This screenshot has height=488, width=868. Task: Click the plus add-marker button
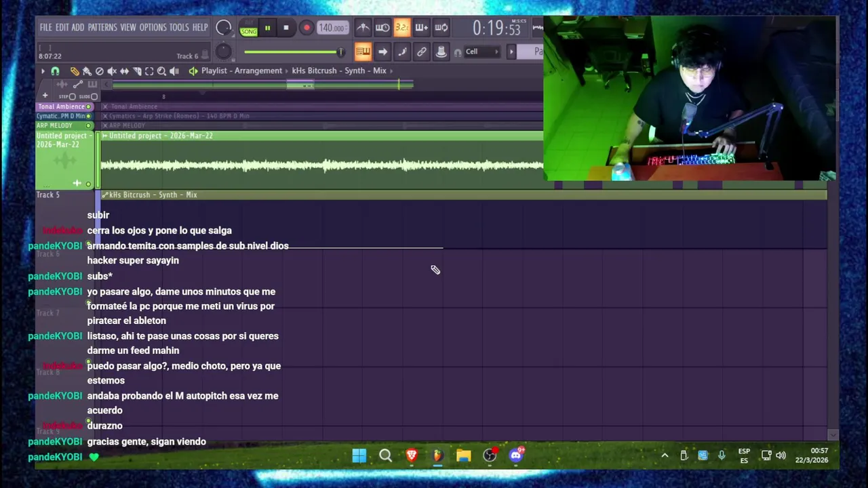pyautogui.click(x=45, y=96)
